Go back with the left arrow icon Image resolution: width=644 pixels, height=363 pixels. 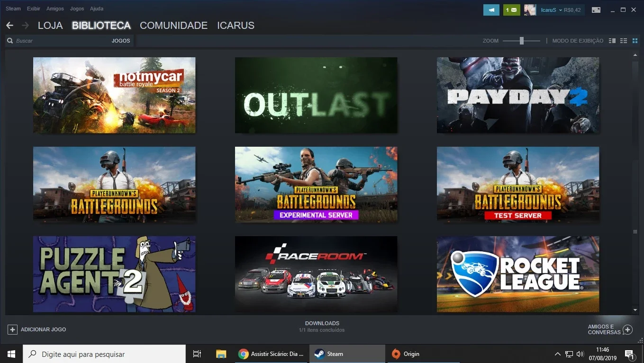pyautogui.click(x=9, y=26)
